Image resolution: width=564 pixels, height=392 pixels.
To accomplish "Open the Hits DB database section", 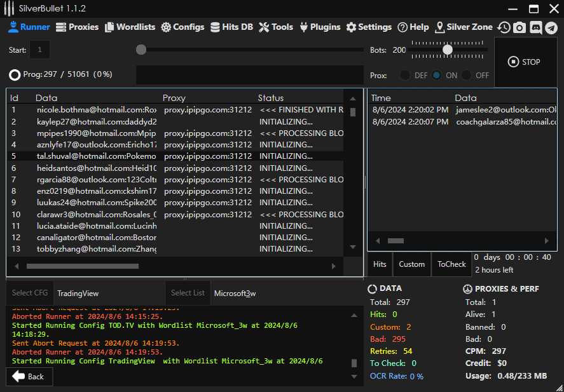I will [232, 27].
